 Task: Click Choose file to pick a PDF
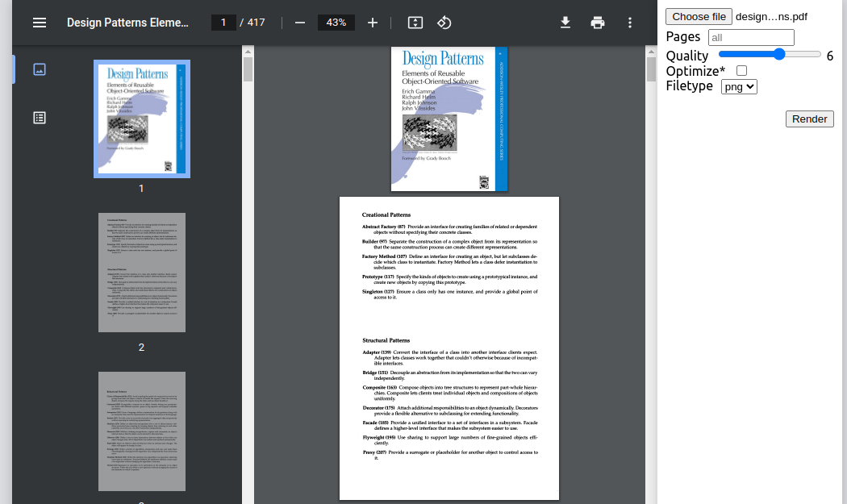coord(699,16)
